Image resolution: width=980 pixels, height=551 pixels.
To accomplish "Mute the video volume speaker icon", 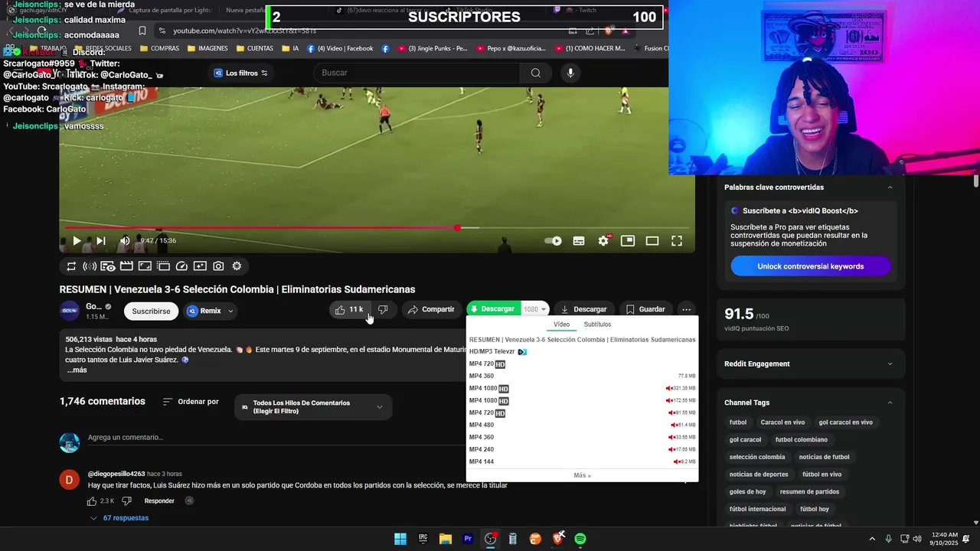I will click(x=125, y=240).
